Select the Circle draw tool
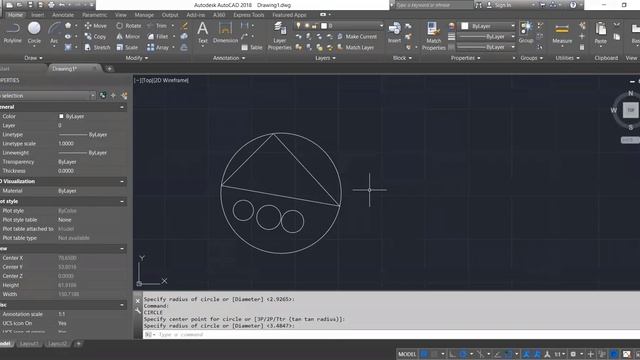Viewport: 640px width, 360px height. click(34, 33)
